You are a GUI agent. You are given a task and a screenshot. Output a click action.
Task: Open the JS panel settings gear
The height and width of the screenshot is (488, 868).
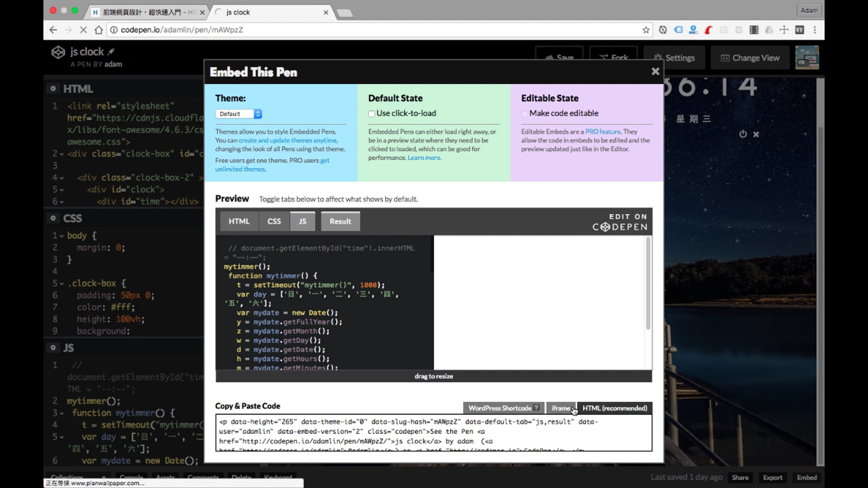point(53,347)
